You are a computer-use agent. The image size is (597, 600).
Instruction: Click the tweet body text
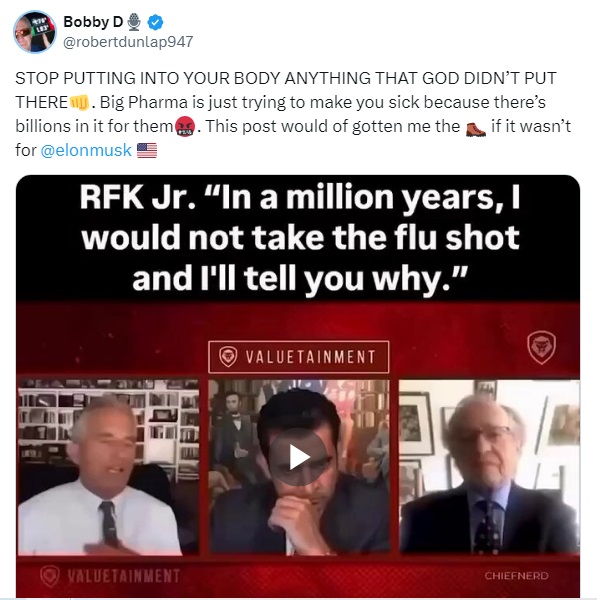(293, 114)
